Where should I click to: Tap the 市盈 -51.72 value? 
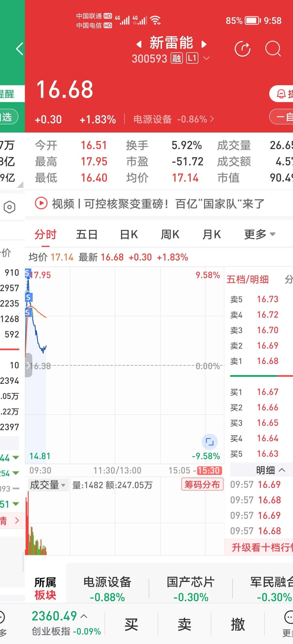[x=187, y=162]
